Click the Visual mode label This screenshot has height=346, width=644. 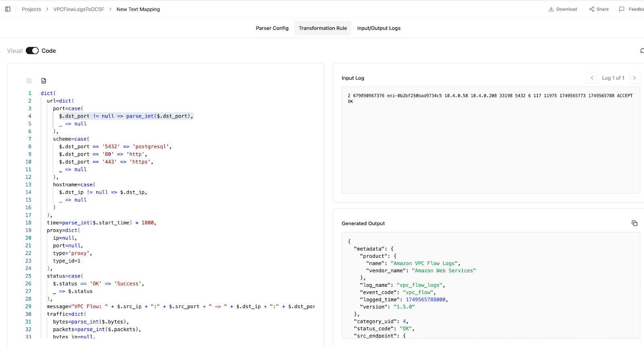click(x=15, y=51)
